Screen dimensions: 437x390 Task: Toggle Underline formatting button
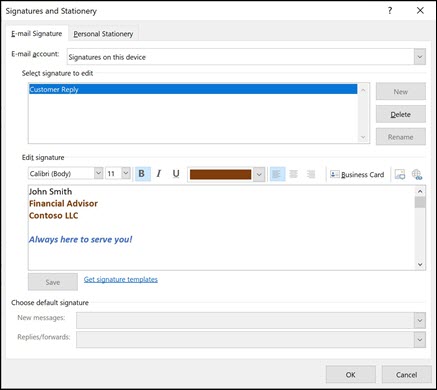pos(176,174)
